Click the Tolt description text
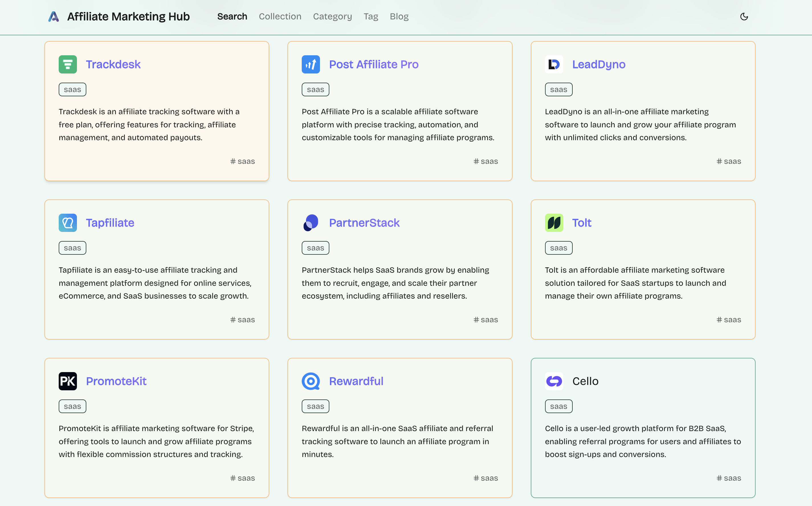The width and height of the screenshot is (812, 506). [636, 283]
